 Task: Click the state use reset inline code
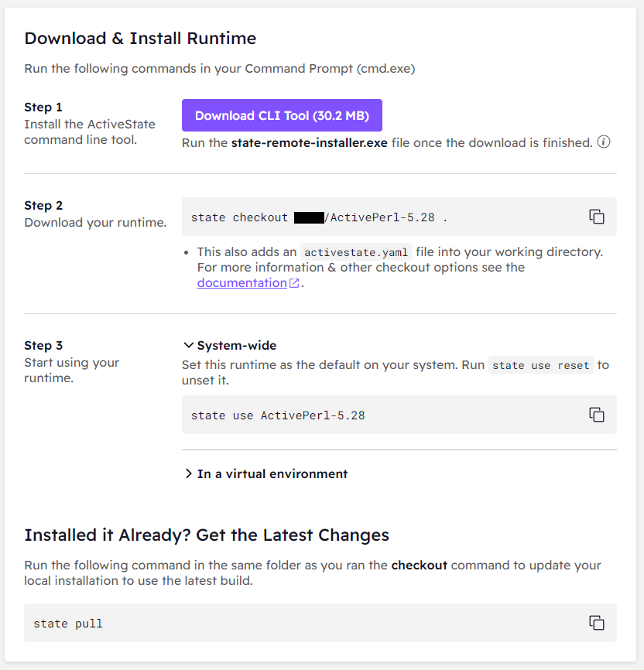tap(540, 365)
